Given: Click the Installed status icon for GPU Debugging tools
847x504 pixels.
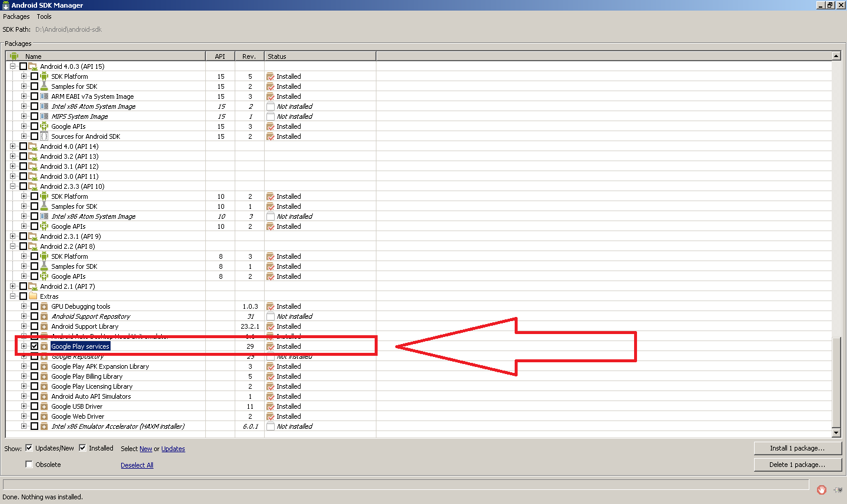Looking at the screenshot, I should [x=271, y=306].
